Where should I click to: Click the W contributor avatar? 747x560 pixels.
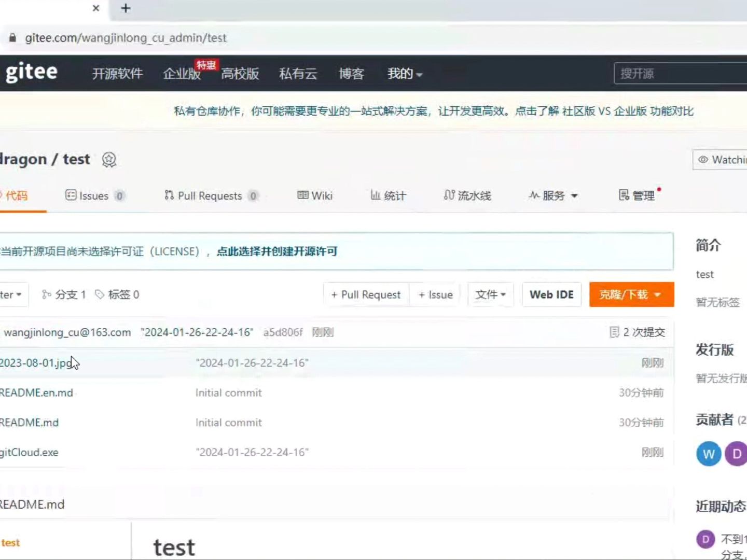point(709,454)
